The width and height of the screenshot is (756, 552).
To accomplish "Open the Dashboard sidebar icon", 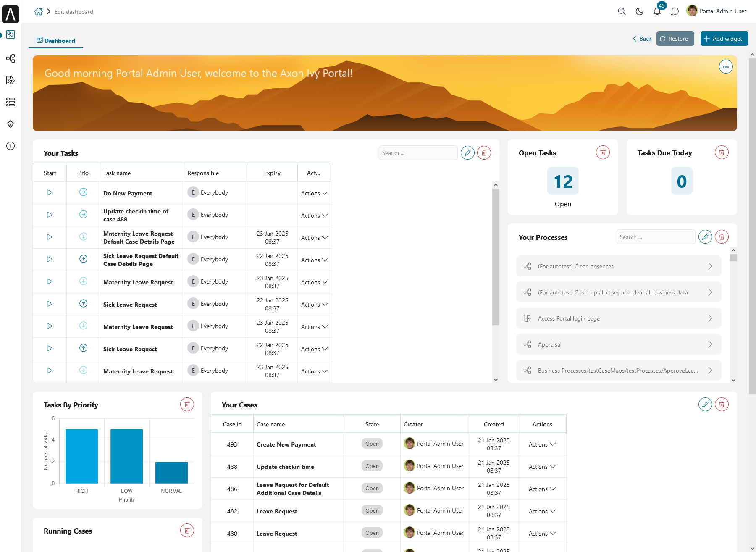I will [x=10, y=34].
